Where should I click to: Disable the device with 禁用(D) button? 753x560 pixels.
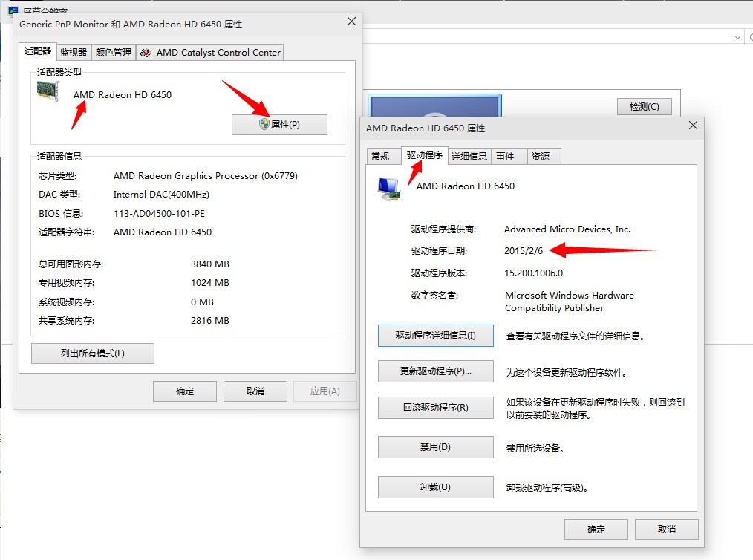pyautogui.click(x=436, y=447)
